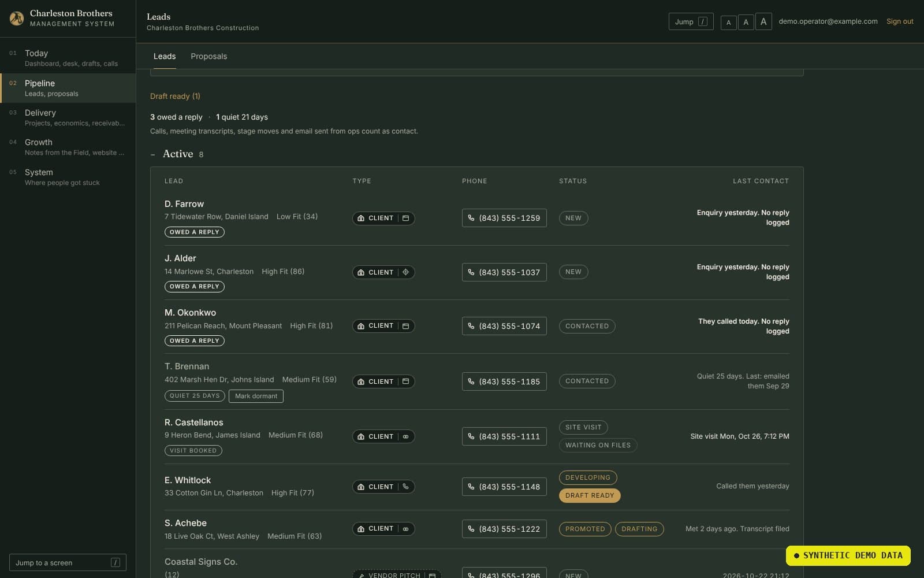The image size is (924, 578).
Task: Click the slash shortcut icon in the Jump button
Action: pyautogui.click(x=703, y=21)
